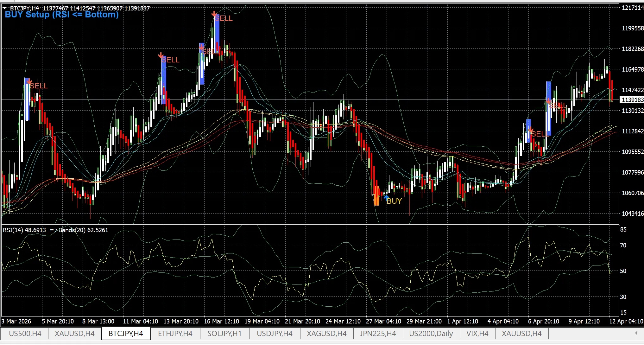Click the SELL arrow at the highest peak
This screenshot has width=644, height=345.
[x=214, y=14]
